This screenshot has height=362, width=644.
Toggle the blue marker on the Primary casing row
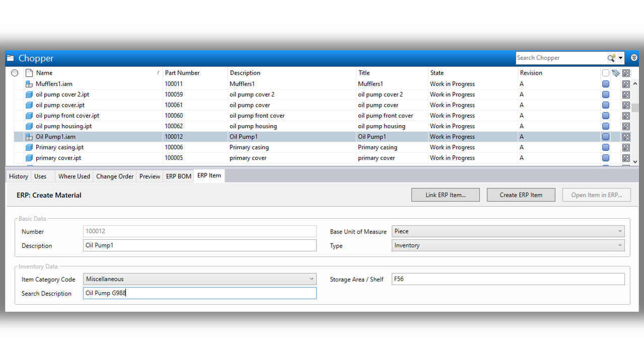point(605,147)
